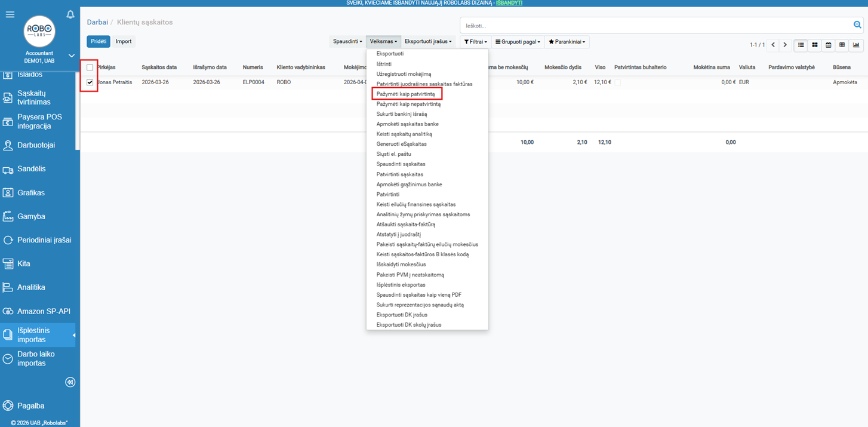Select Generuoti eSąskaitas
This screenshot has height=427, width=868.
click(401, 144)
